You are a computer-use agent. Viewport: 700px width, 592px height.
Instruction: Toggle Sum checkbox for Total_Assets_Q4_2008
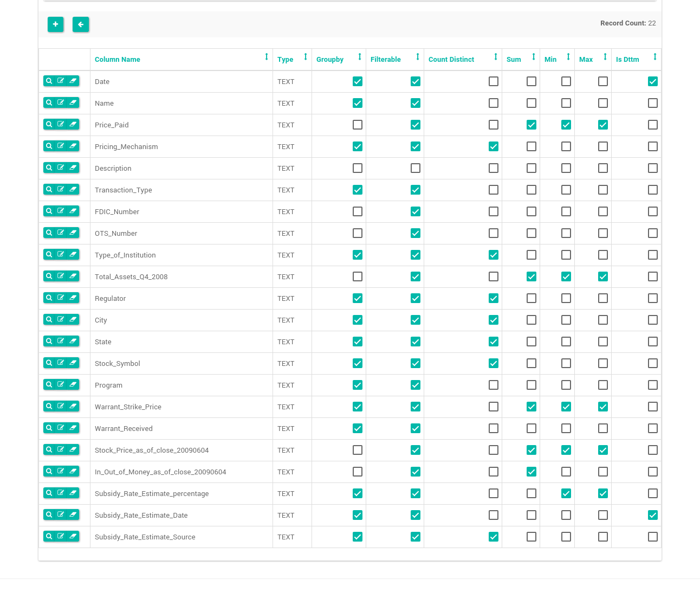click(532, 276)
